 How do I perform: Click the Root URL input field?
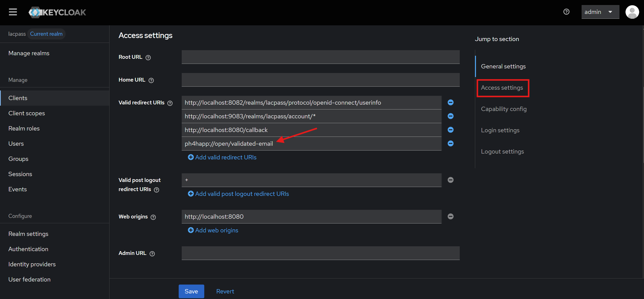[321, 57]
